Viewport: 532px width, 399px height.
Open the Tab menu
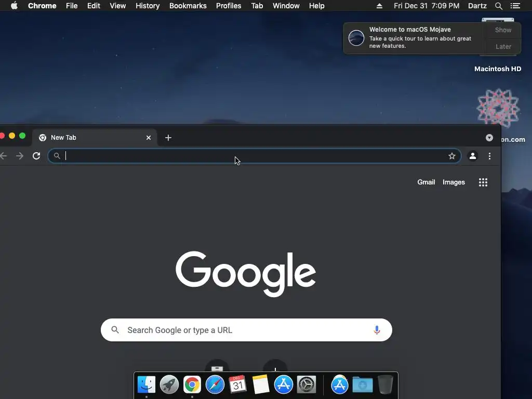[x=257, y=6]
